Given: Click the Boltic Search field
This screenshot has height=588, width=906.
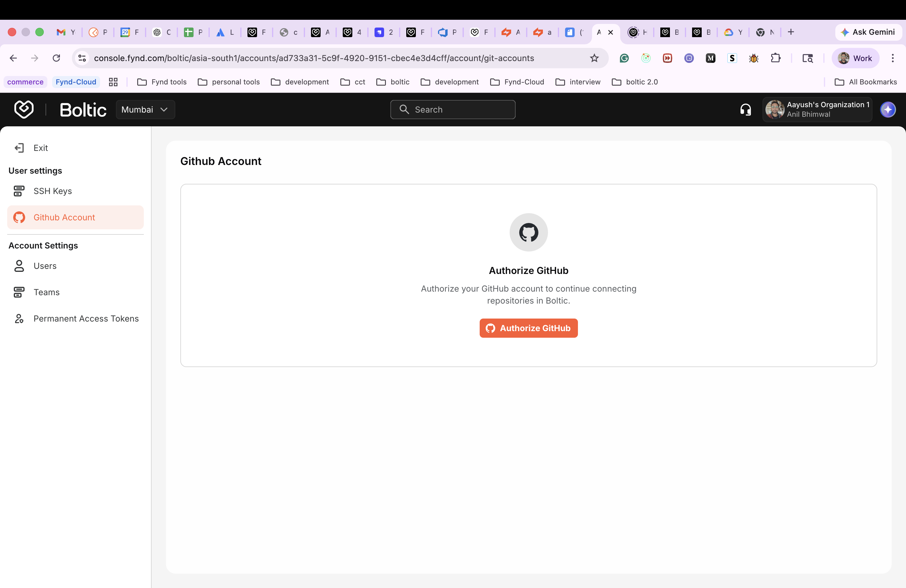Looking at the screenshot, I should tap(453, 110).
